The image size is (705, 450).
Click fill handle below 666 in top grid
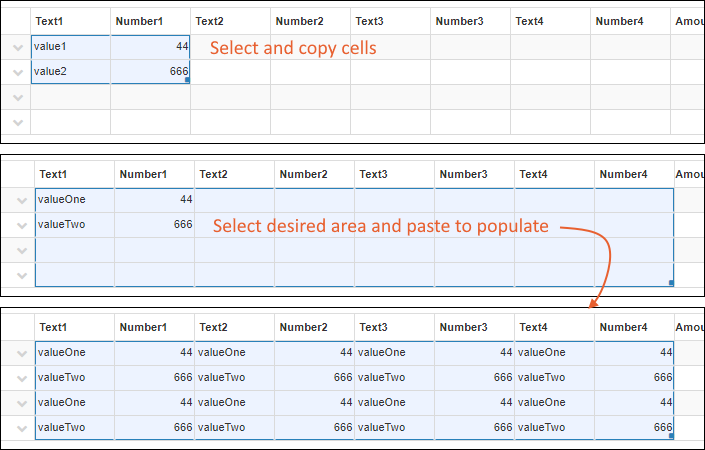pyautogui.click(x=188, y=80)
